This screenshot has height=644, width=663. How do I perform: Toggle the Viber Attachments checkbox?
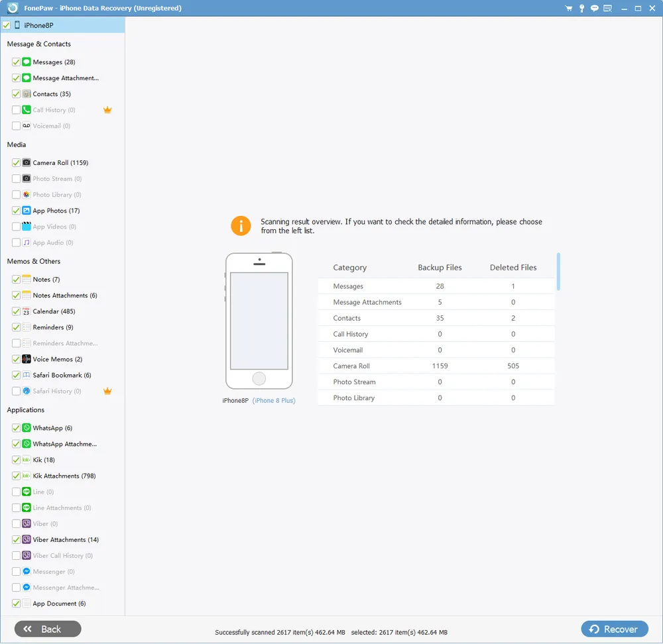16,539
